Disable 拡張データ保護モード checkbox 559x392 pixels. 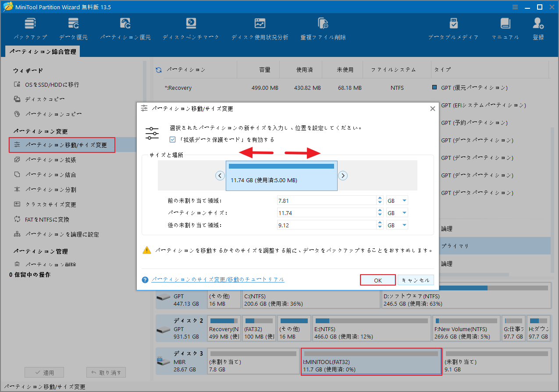(172, 139)
